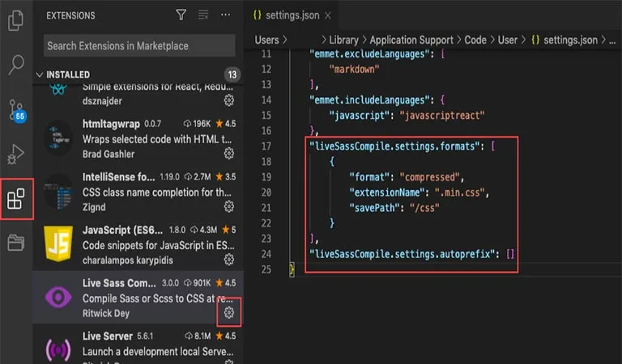Filter extensions using the funnel icon
The width and height of the screenshot is (622, 364).
181,15
